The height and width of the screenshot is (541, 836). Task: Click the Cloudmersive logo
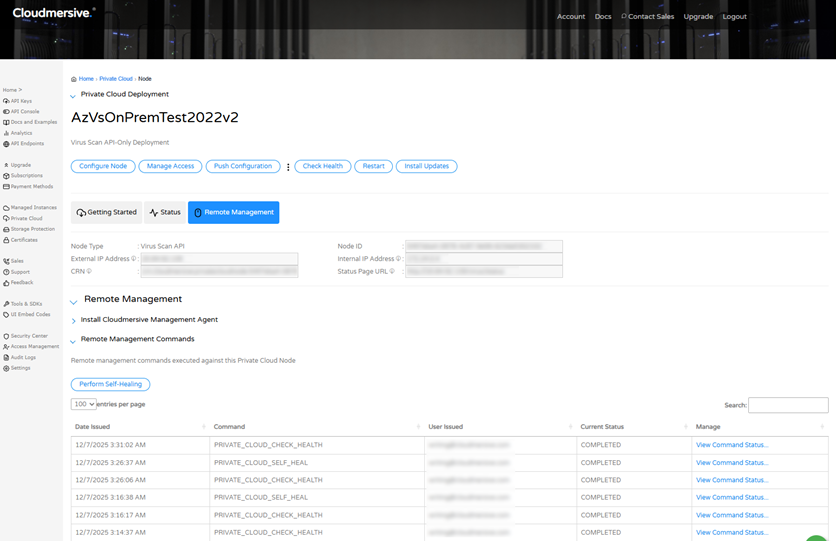[x=54, y=13]
